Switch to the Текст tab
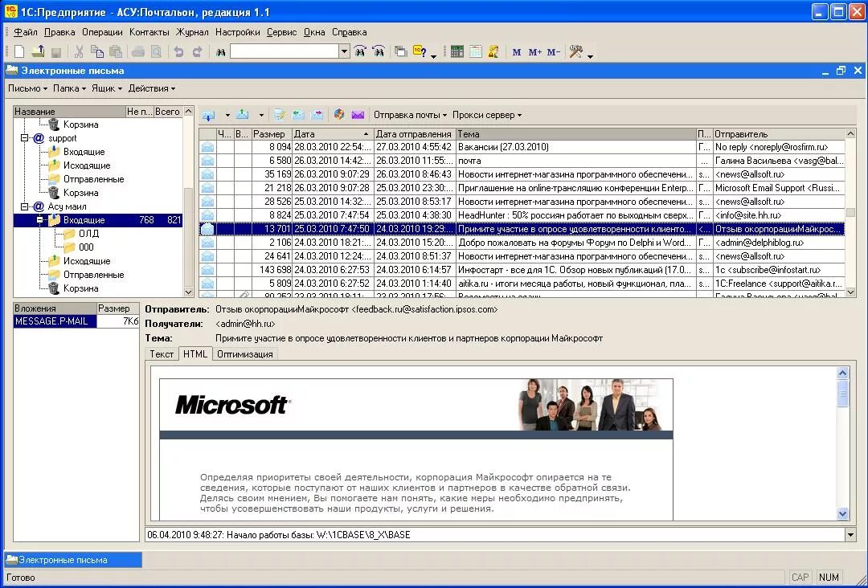 click(162, 354)
